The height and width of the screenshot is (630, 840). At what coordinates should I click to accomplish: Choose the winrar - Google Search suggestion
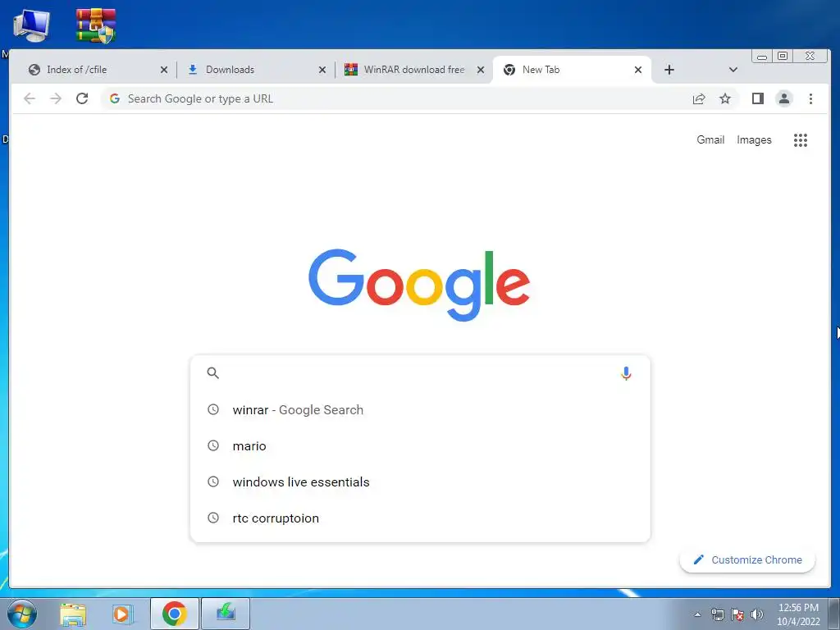click(420, 410)
